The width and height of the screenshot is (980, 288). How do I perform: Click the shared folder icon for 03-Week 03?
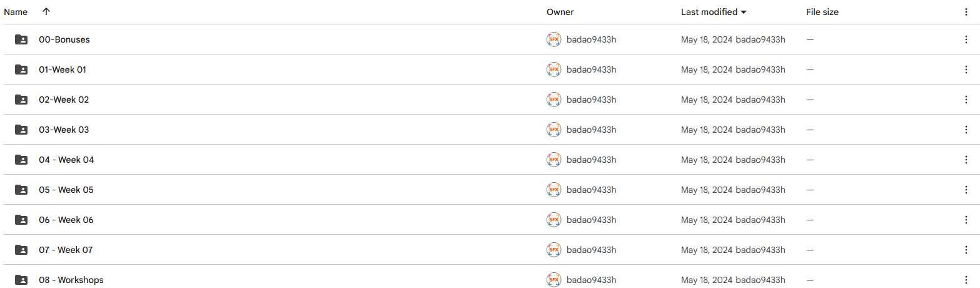pos(21,130)
